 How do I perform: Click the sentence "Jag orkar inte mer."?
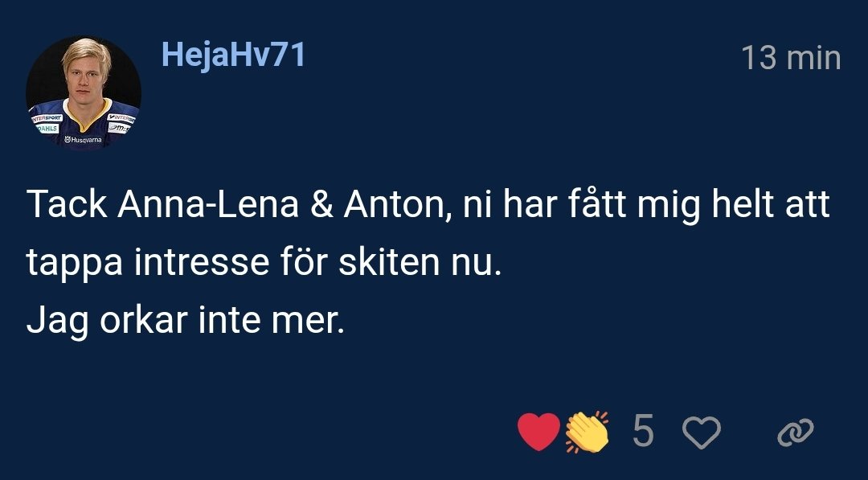point(186,322)
